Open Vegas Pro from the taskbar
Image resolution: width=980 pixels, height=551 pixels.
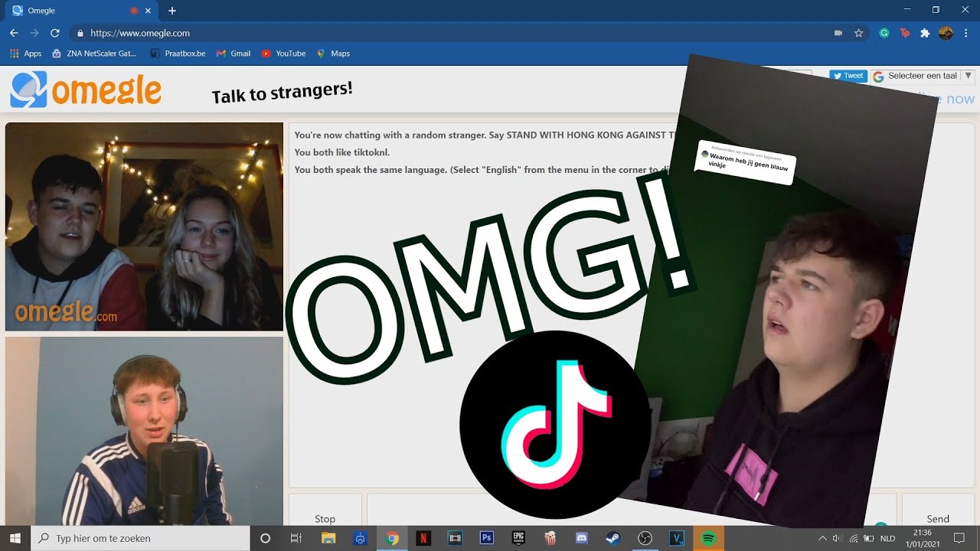click(677, 538)
